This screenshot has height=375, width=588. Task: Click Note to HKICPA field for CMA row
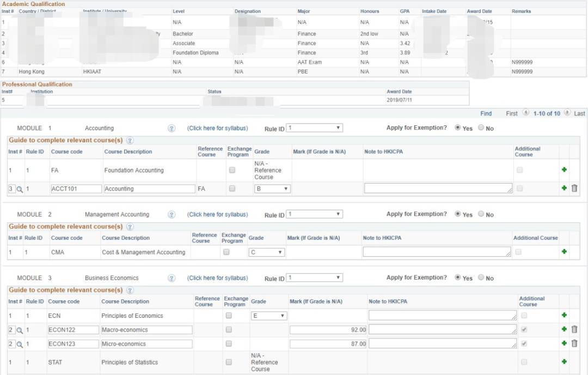(437, 252)
